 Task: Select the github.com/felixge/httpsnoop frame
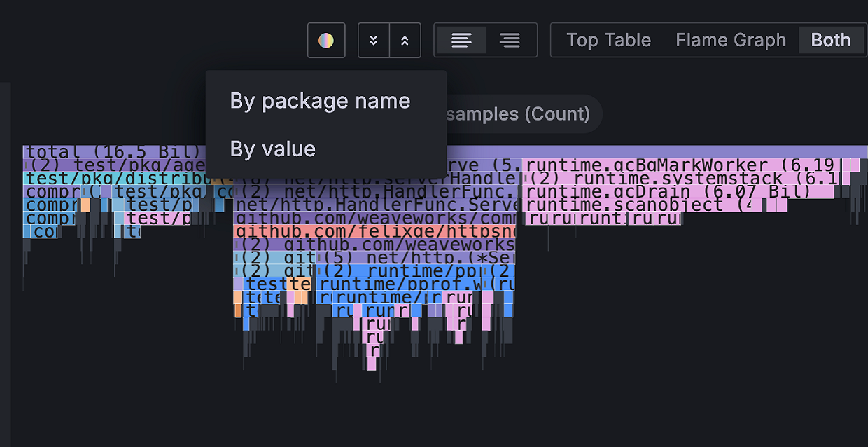(x=371, y=231)
